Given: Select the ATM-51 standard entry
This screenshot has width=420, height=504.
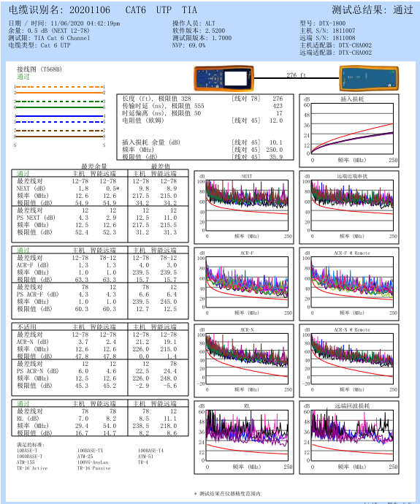Looking at the screenshot, I should [x=145, y=457].
